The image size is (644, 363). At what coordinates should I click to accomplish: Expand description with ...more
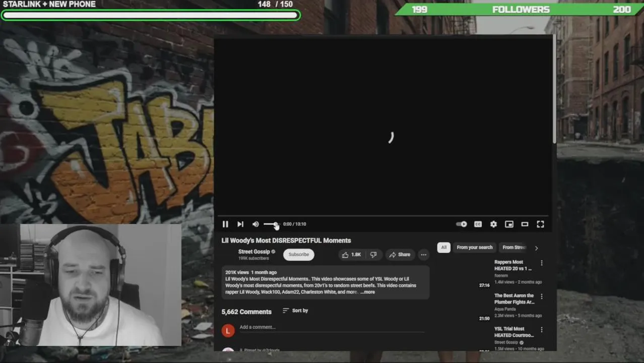coord(368,292)
